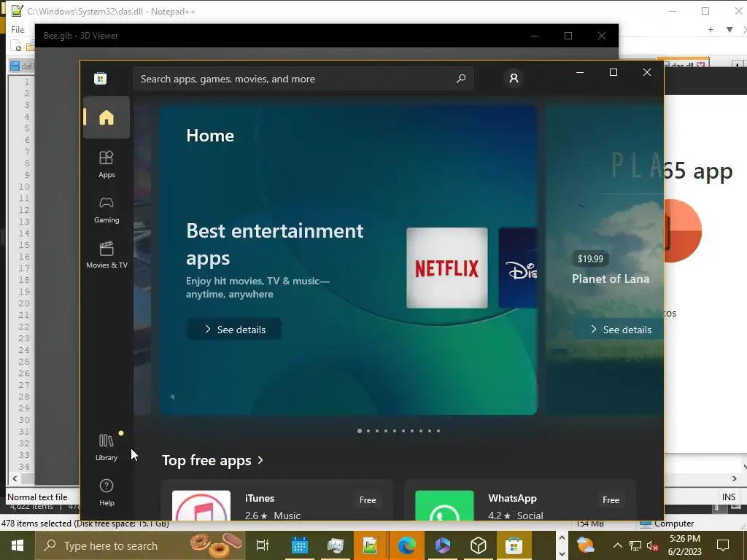Open the weather widget in system tray
This screenshot has height=560, width=747.
coord(586,545)
